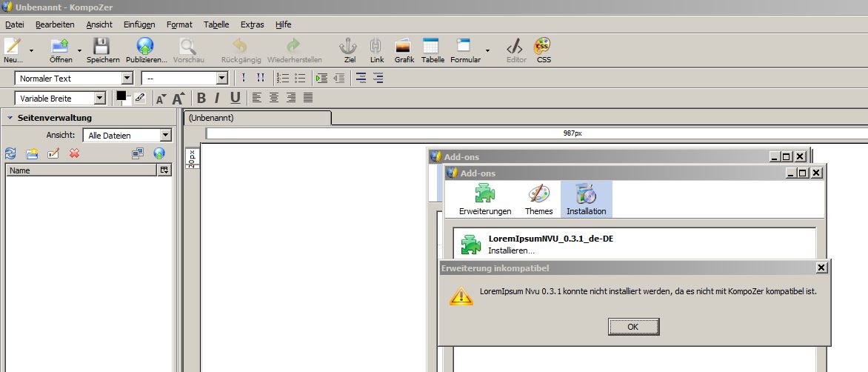
Task: Delete file with red X icon
Action: [74, 154]
